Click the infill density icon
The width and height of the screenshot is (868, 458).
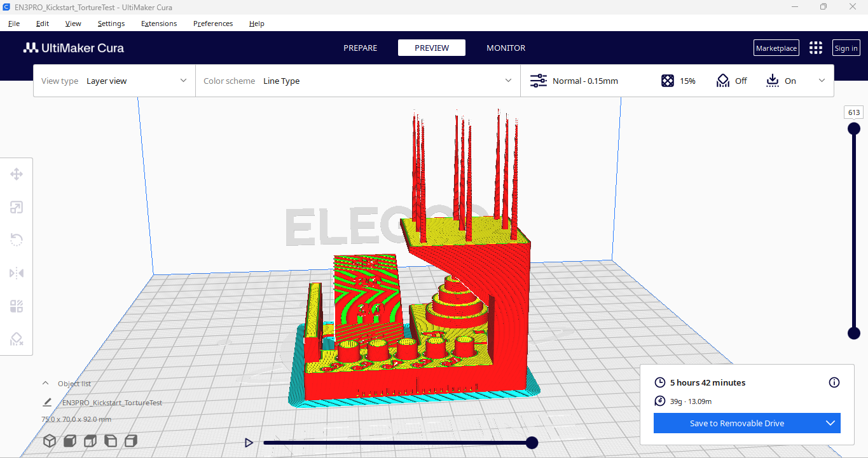tap(668, 81)
